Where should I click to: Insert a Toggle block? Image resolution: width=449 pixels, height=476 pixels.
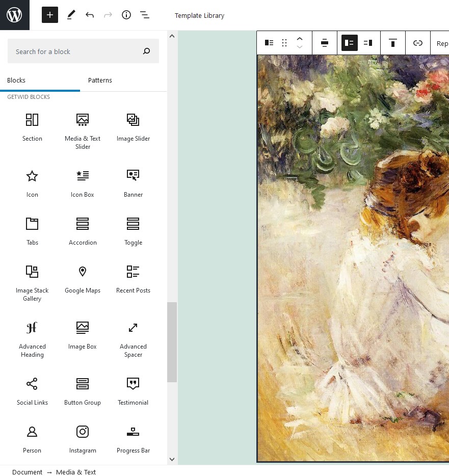click(x=133, y=232)
